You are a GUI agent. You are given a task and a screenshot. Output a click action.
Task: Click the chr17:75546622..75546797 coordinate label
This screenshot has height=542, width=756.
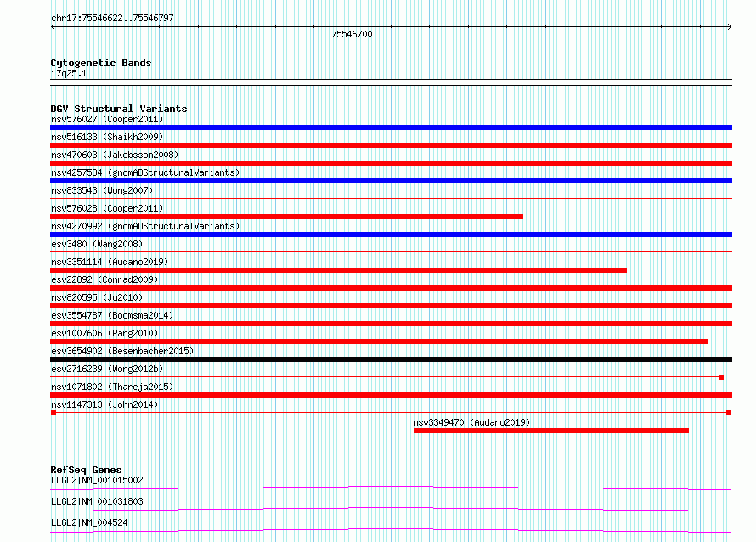[112, 19]
